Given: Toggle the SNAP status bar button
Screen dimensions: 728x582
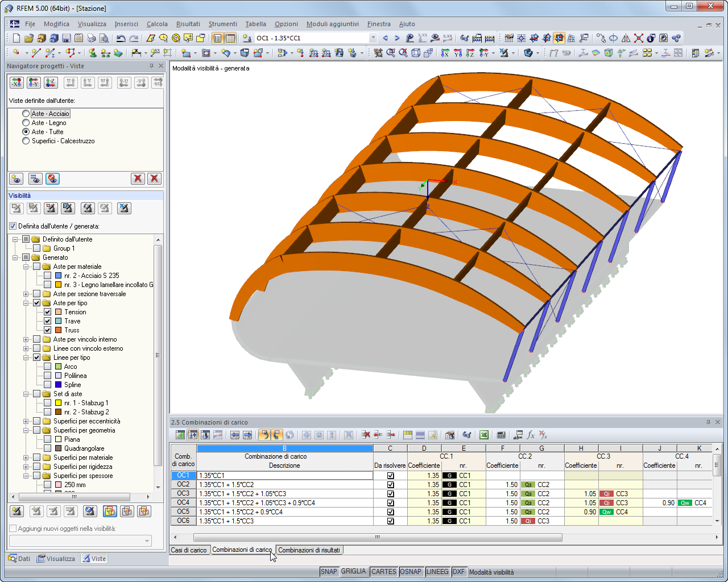Looking at the screenshot, I should (329, 572).
